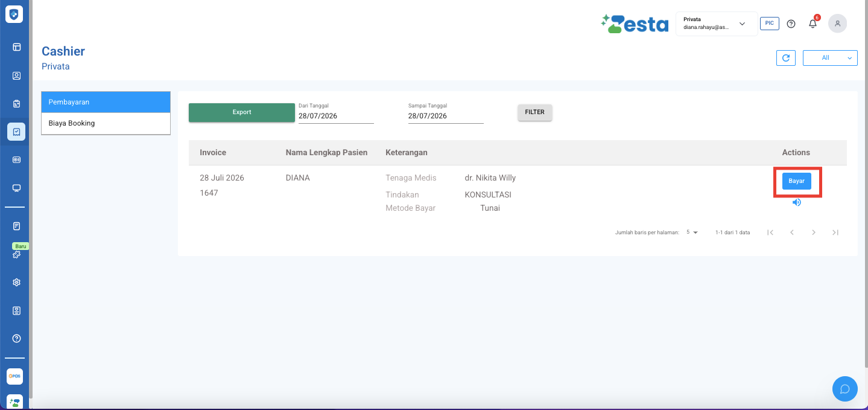The width and height of the screenshot is (868, 410).
Task: Click the Zesta logo in header
Action: pos(635,24)
